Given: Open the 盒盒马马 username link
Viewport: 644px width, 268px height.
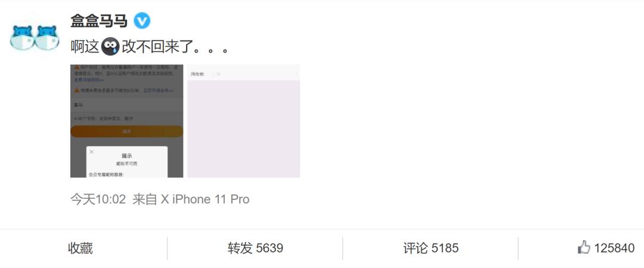Looking at the screenshot, I should (x=99, y=20).
